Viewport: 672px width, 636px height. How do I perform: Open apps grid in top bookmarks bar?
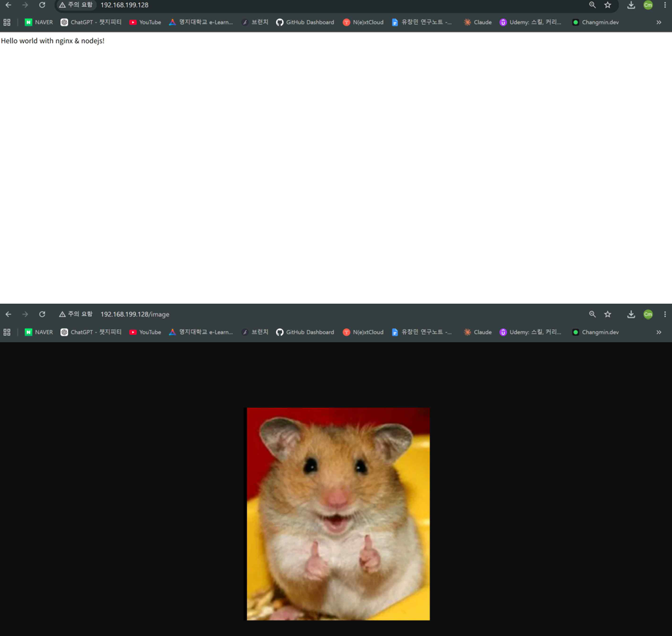point(7,22)
